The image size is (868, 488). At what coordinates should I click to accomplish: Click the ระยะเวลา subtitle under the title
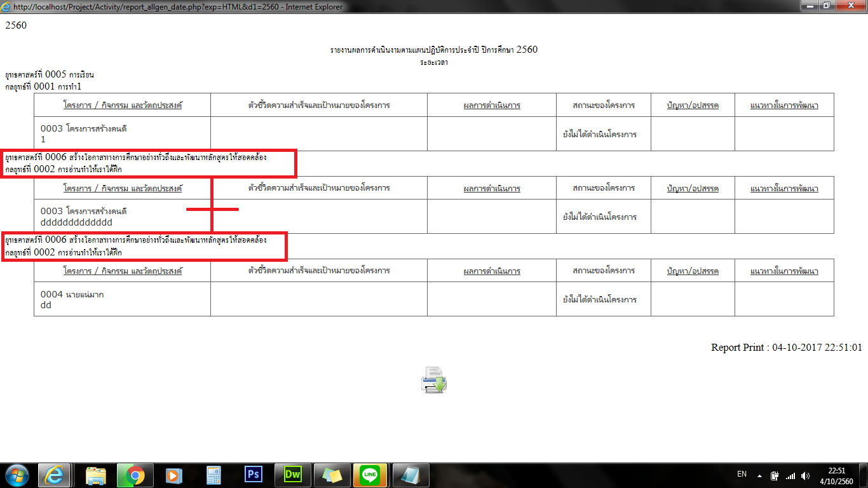[434, 62]
